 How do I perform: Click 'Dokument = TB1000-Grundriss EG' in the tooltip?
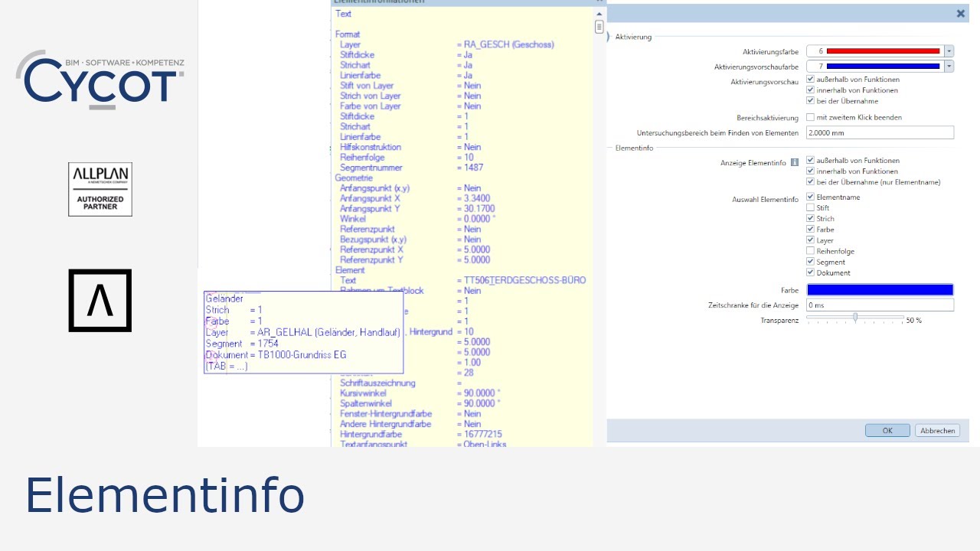pos(276,355)
